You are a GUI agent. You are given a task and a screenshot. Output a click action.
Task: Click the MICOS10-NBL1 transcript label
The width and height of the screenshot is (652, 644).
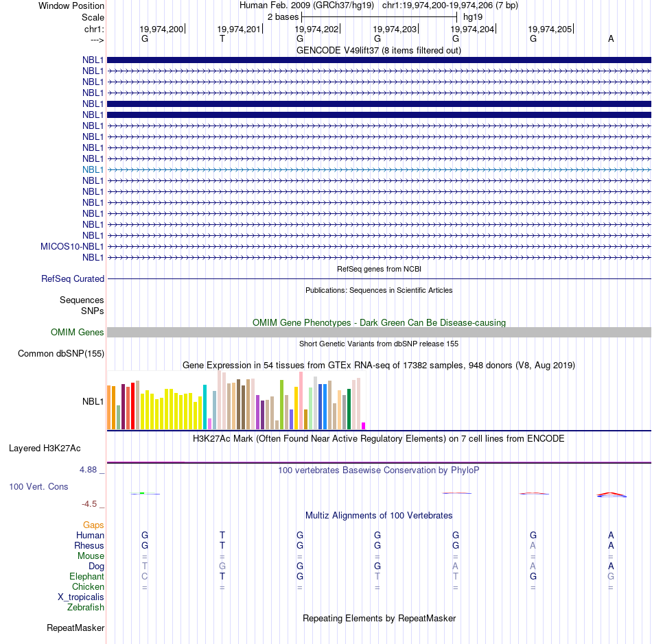tap(72, 246)
